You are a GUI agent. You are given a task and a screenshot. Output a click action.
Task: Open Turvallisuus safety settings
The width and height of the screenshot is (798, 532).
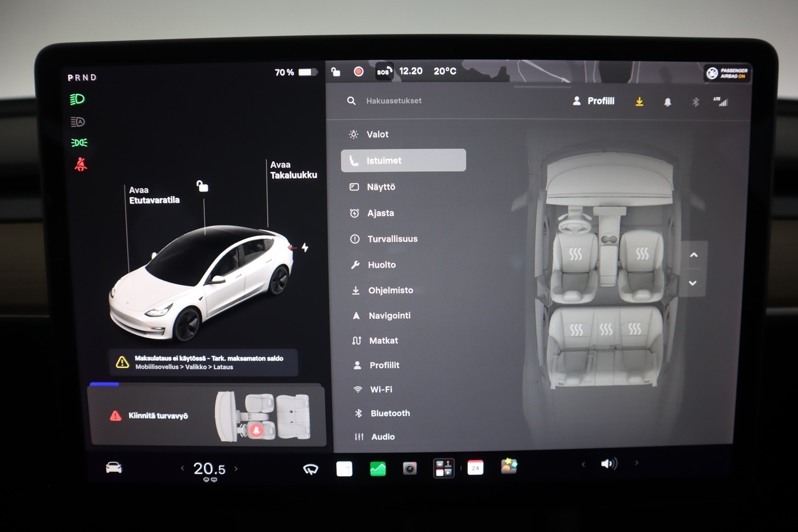384,239
